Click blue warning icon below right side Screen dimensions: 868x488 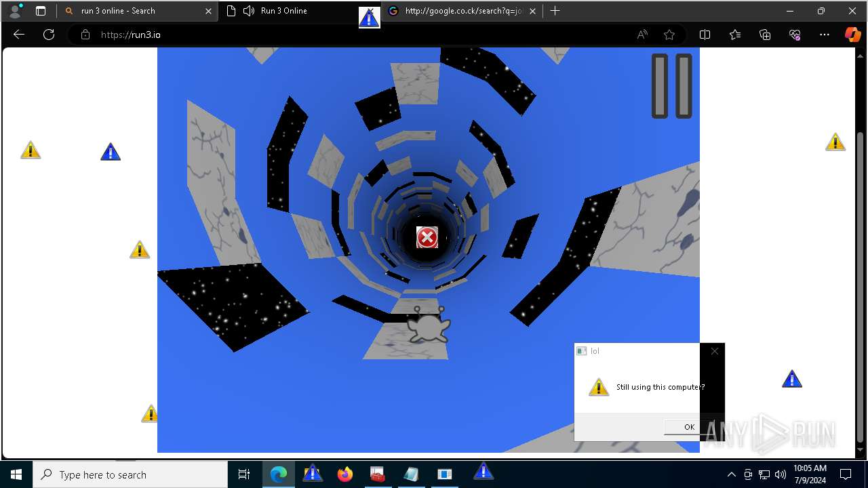[792, 379]
